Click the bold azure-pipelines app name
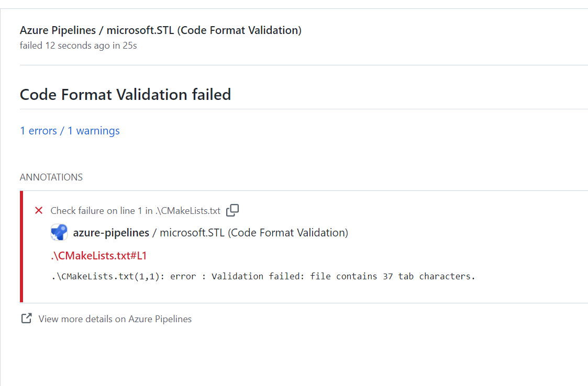The width and height of the screenshot is (588, 386). click(111, 233)
